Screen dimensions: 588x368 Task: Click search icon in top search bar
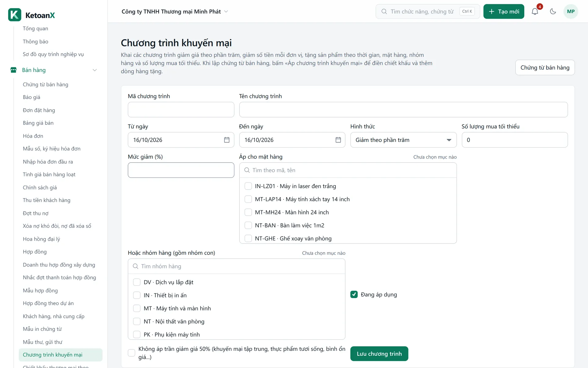384,12
